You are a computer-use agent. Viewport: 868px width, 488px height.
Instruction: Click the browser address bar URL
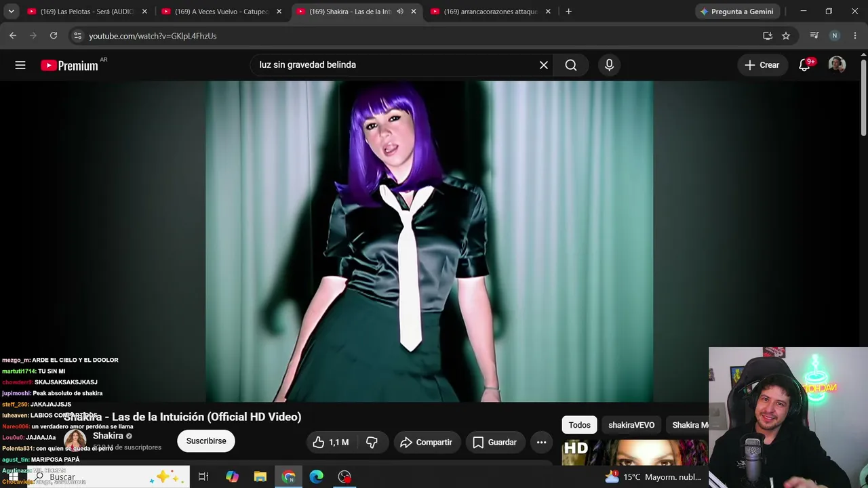coord(153,36)
